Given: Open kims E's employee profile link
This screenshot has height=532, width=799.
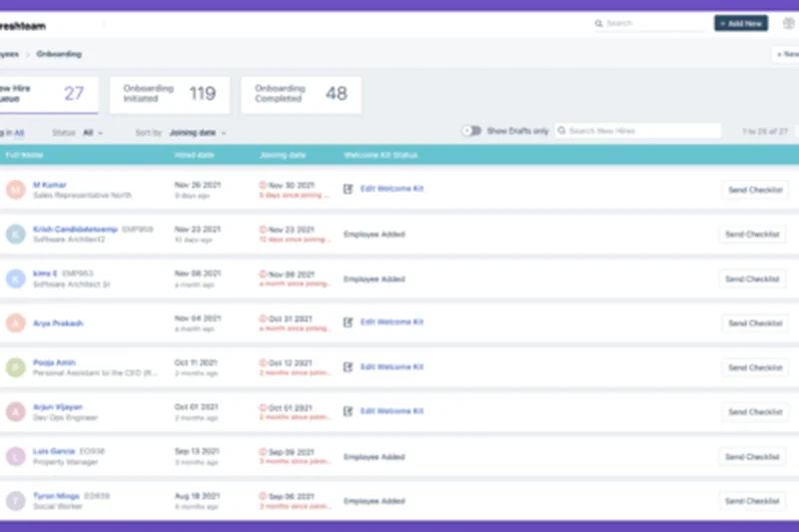Looking at the screenshot, I should 46,272.
